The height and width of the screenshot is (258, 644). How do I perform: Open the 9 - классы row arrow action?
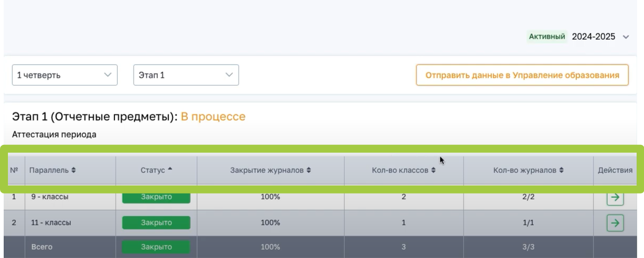(614, 198)
